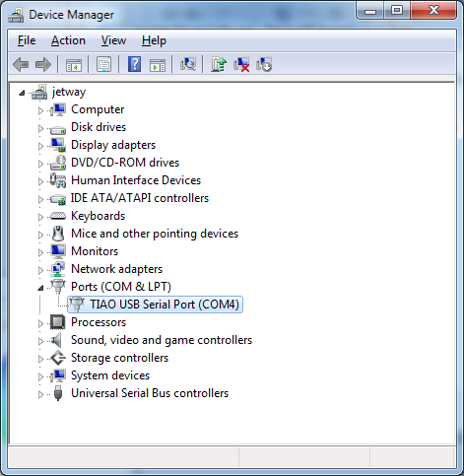Image resolution: width=464 pixels, height=476 pixels.
Task: Select Universal Serial Bus controllers label
Action: [x=150, y=393]
